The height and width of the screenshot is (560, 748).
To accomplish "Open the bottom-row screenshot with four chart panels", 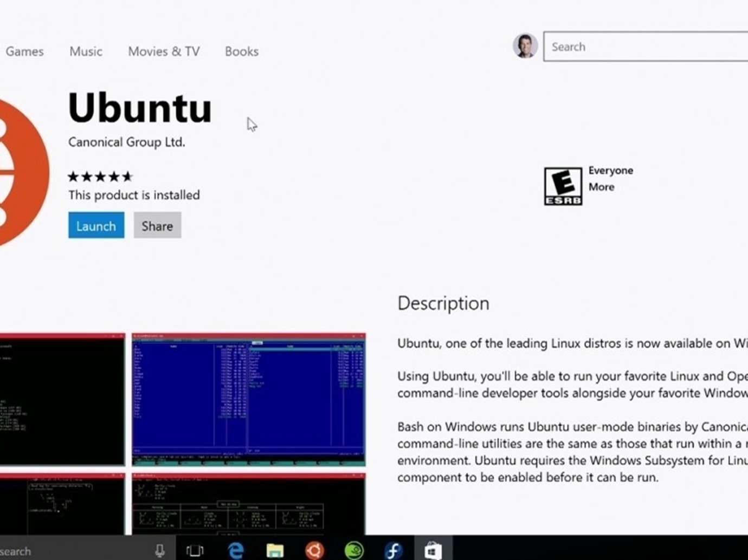I will coord(249,504).
